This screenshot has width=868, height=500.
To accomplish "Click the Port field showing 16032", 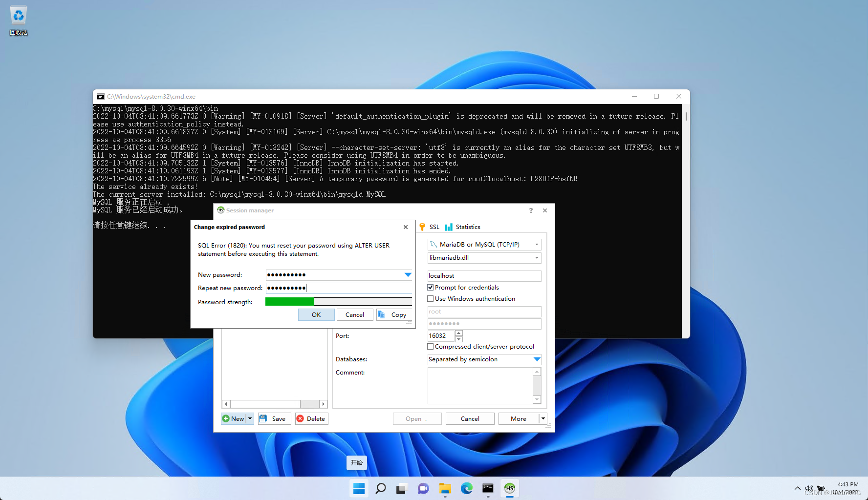I will pos(441,336).
